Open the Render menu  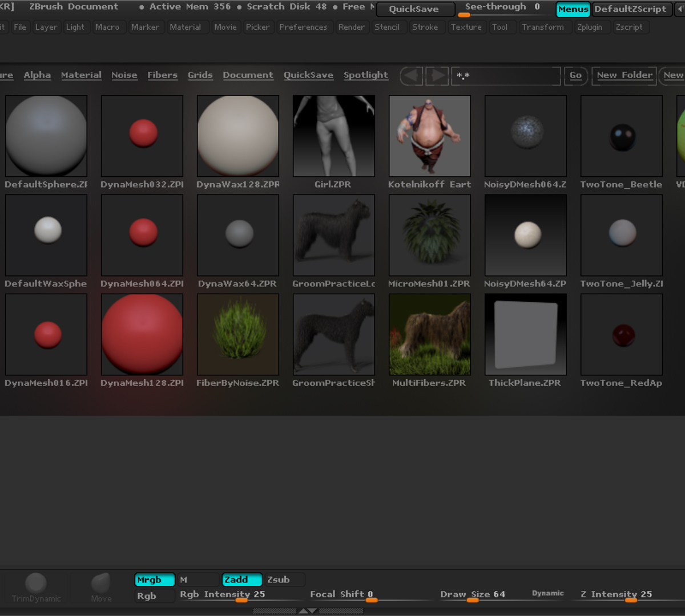click(351, 27)
